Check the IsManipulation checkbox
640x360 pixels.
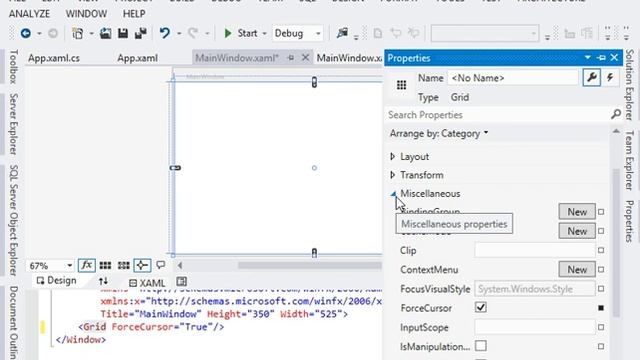(481, 346)
